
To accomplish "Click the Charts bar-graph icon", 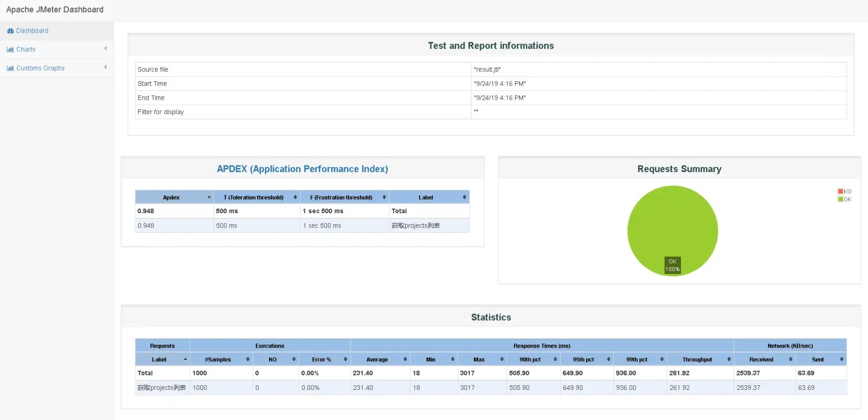I will 10,49.
